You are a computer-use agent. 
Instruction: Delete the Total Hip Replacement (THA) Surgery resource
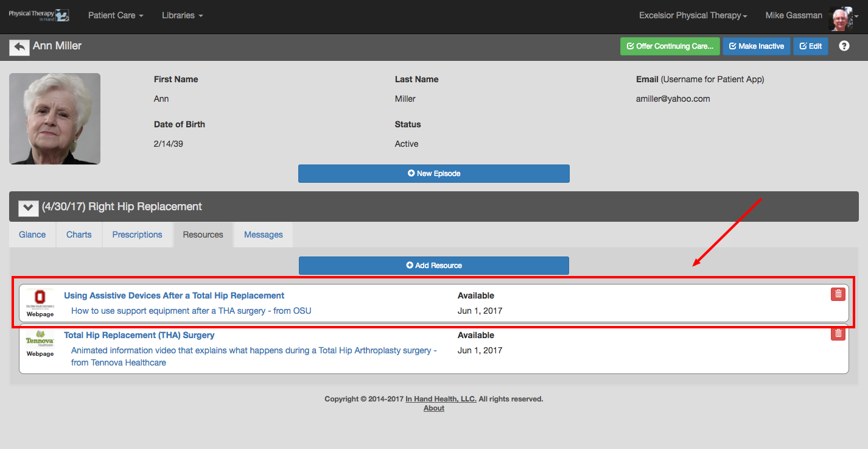[x=838, y=333]
